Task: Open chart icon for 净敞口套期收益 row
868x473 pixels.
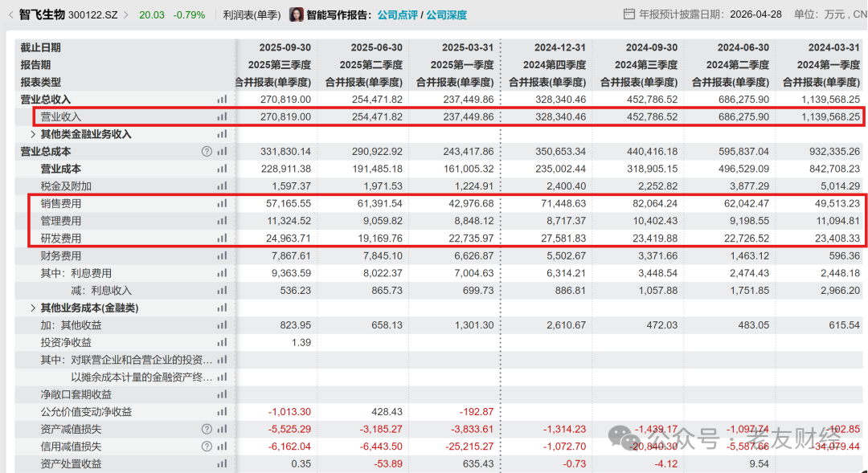Action: pyautogui.click(x=222, y=394)
